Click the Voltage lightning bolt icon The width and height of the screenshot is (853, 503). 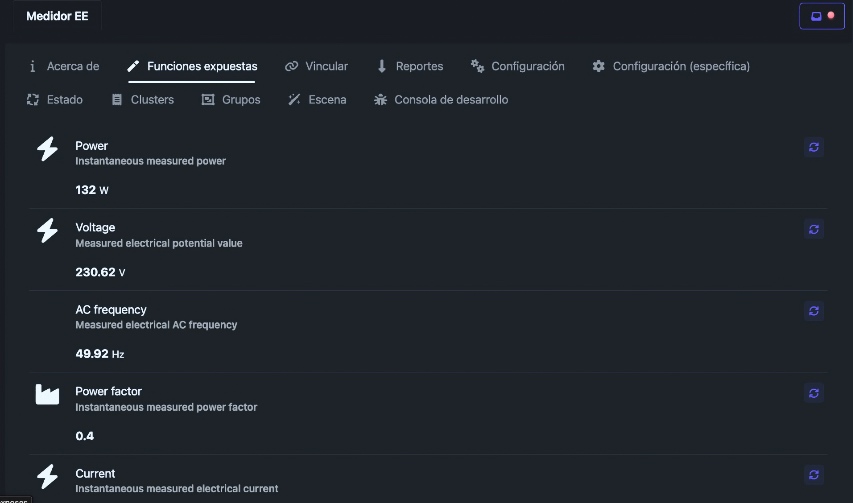[x=47, y=231]
